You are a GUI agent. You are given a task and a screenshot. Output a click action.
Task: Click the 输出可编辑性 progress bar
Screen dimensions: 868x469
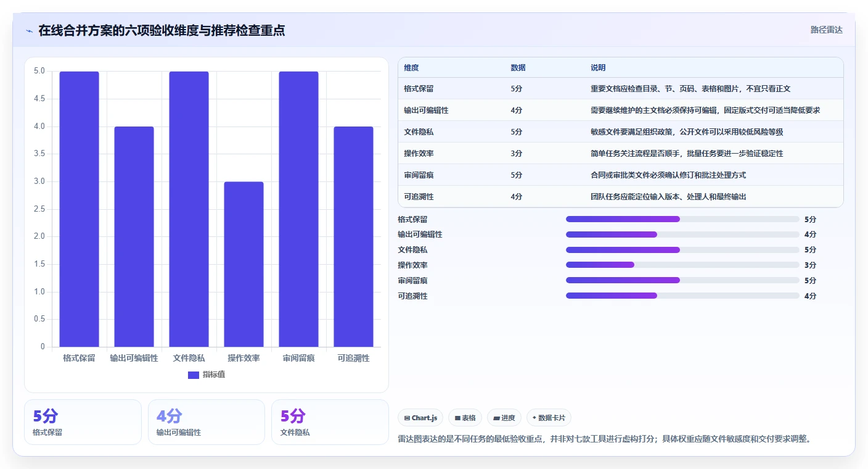click(x=682, y=234)
